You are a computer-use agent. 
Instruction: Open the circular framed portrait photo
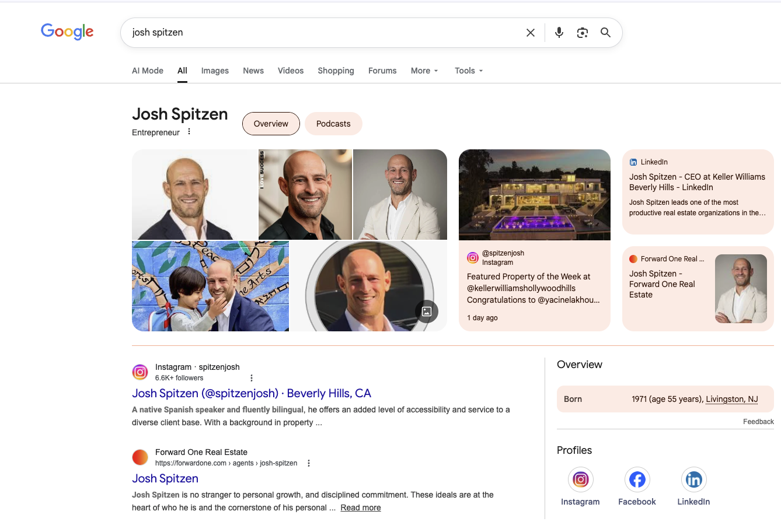[x=369, y=286]
